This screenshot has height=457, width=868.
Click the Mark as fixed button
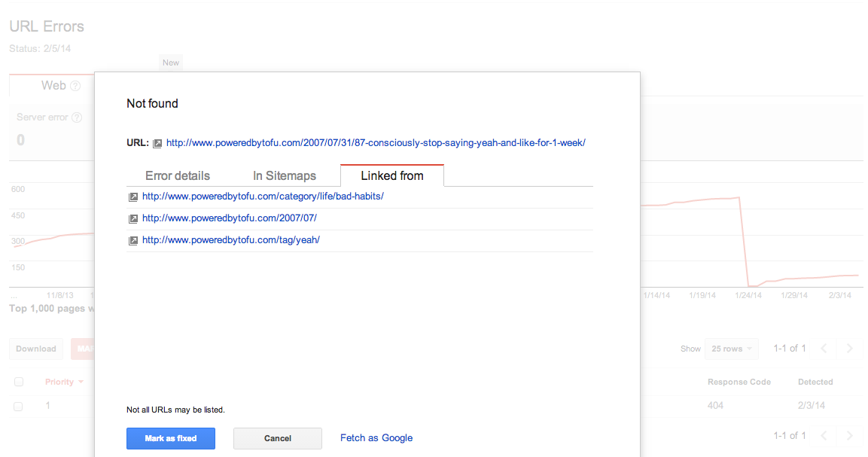click(x=170, y=438)
